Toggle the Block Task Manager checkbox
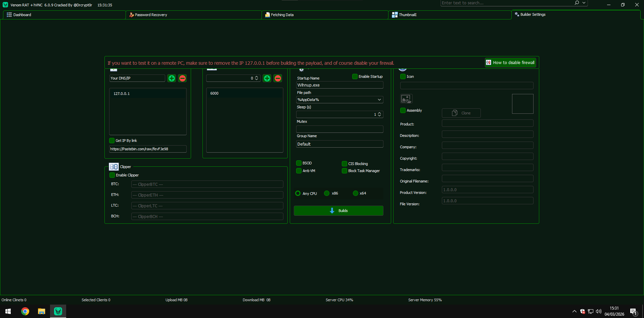 344,171
